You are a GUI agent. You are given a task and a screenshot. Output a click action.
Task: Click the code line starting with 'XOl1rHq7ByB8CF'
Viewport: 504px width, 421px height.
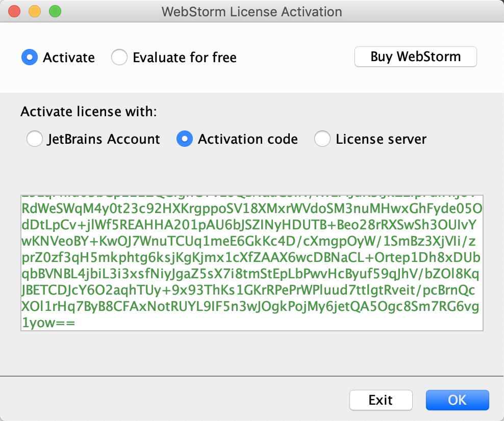coord(250,307)
